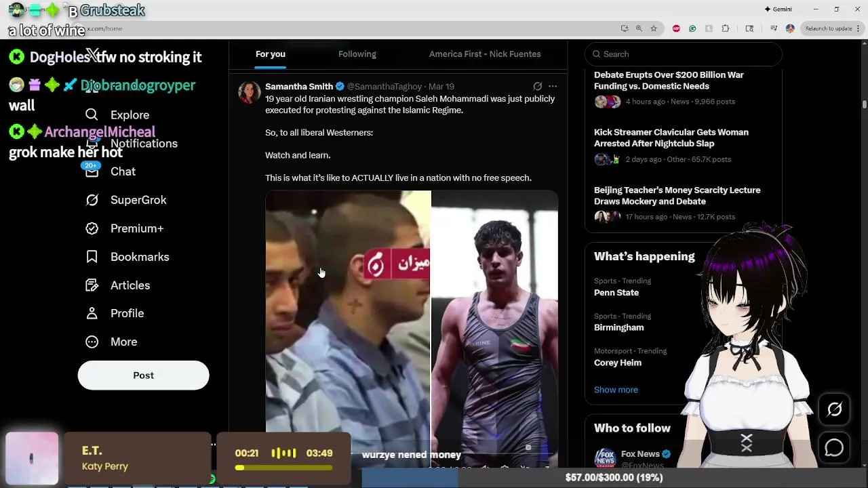Click the install app icon in address bar

pos(625,28)
